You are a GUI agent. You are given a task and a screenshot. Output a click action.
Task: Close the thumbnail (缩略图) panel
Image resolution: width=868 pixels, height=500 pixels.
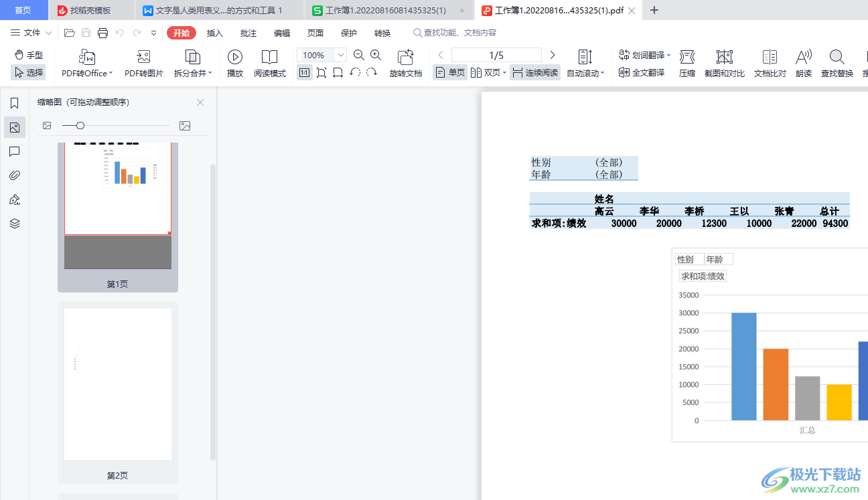(x=200, y=102)
